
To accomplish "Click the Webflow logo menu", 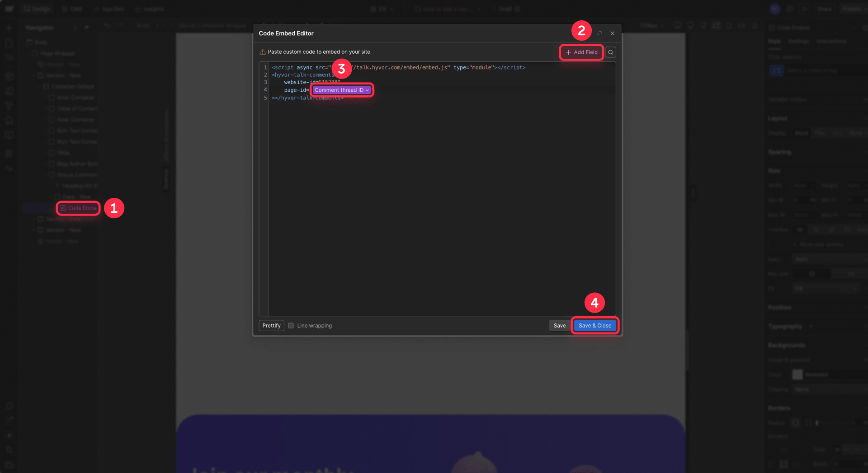I will [9, 9].
